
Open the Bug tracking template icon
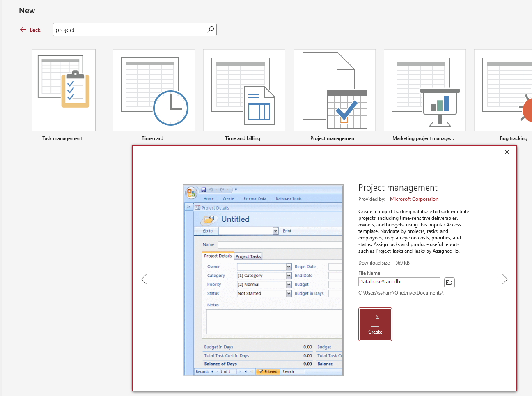click(515, 90)
